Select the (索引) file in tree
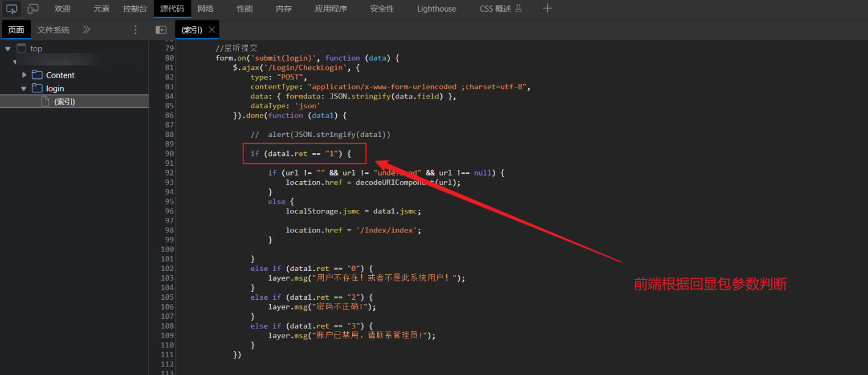This screenshot has height=375, width=868. coord(64,102)
